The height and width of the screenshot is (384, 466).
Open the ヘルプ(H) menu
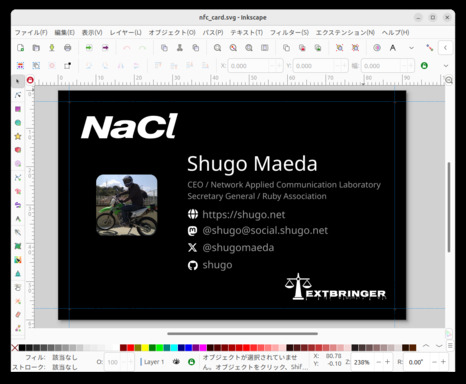[395, 32]
